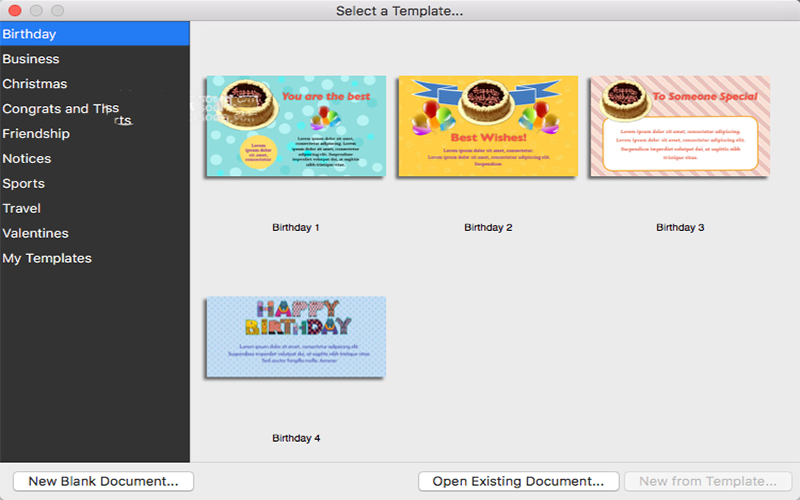Click New Blank Document button
This screenshot has height=500, width=800.
104,481
